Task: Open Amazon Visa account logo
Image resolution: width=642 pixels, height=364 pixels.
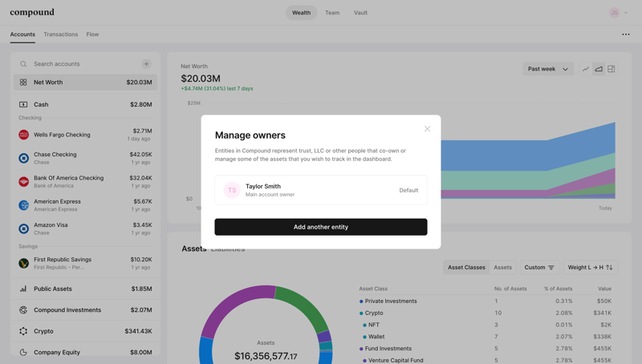Action: (x=24, y=229)
